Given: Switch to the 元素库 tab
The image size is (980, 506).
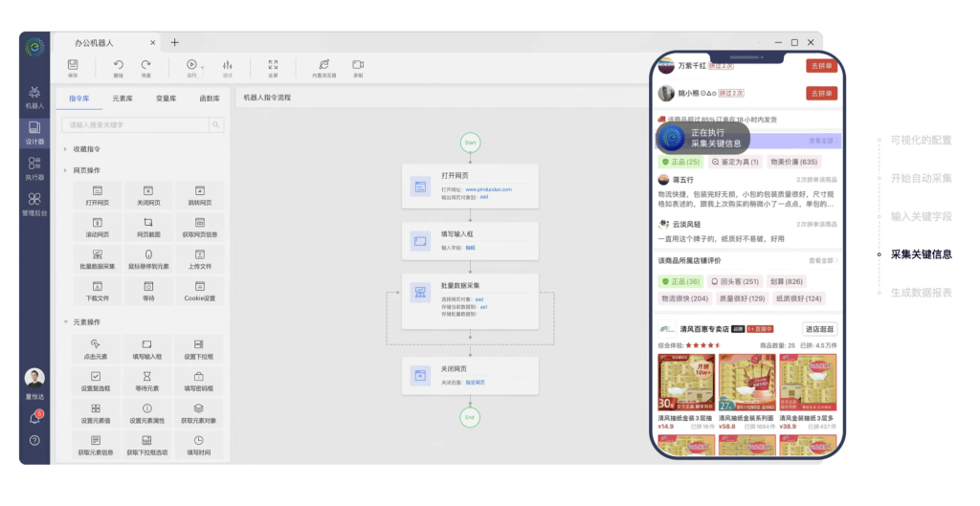Looking at the screenshot, I should [122, 98].
